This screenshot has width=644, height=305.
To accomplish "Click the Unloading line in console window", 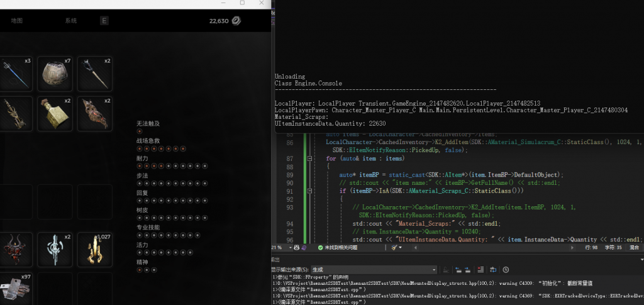I will coord(290,76).
